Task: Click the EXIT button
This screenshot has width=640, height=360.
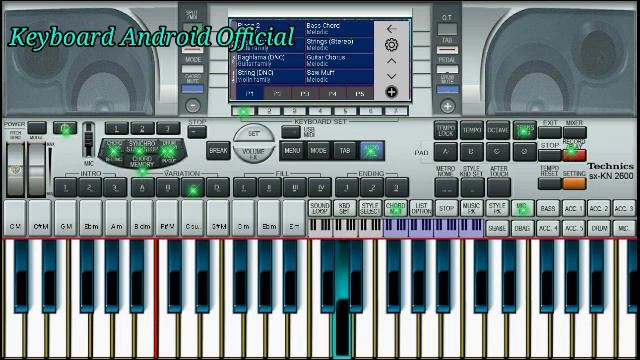Action: tap(550, 132)
